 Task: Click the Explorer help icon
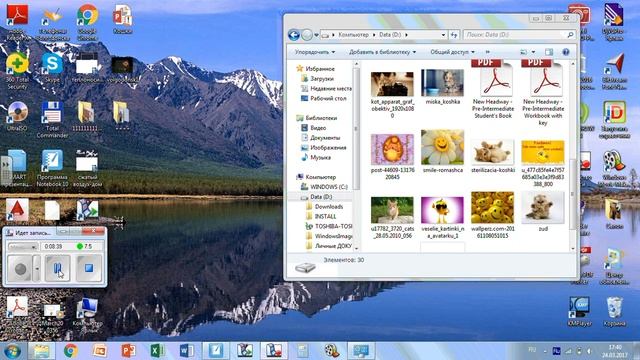coord(566,52)
